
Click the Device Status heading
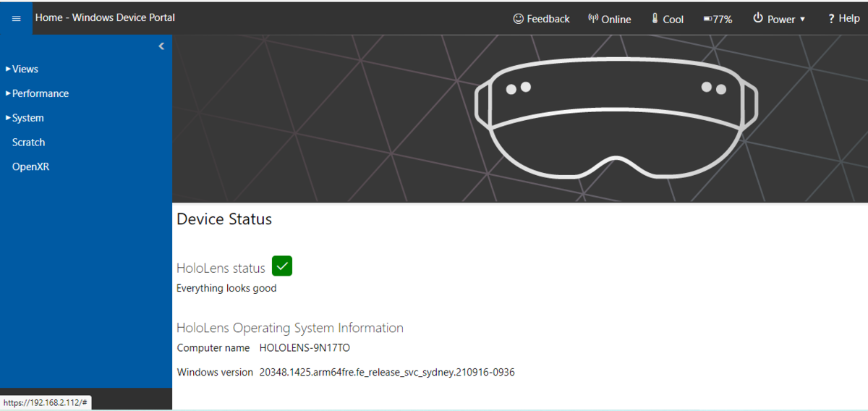click(224, 219)
